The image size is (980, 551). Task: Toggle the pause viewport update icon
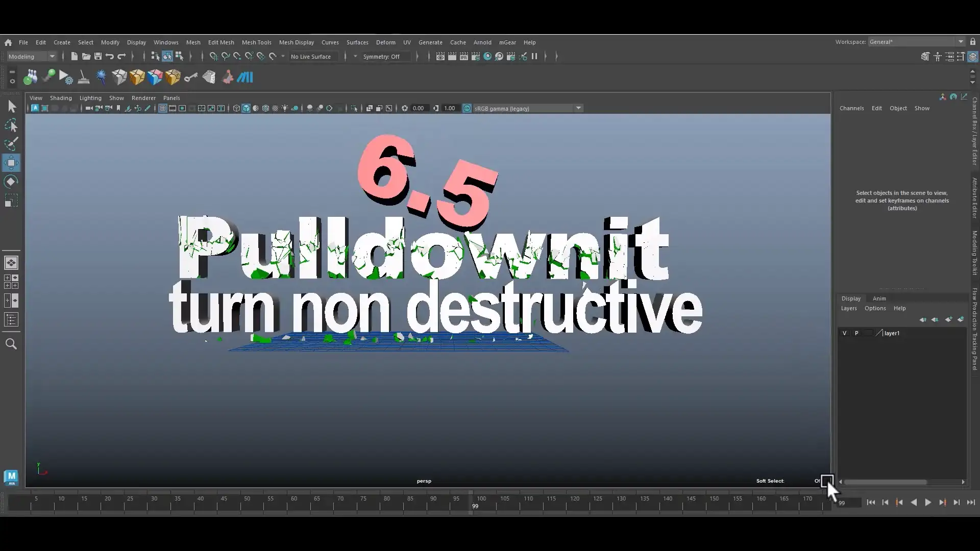[x=534, y=57]
